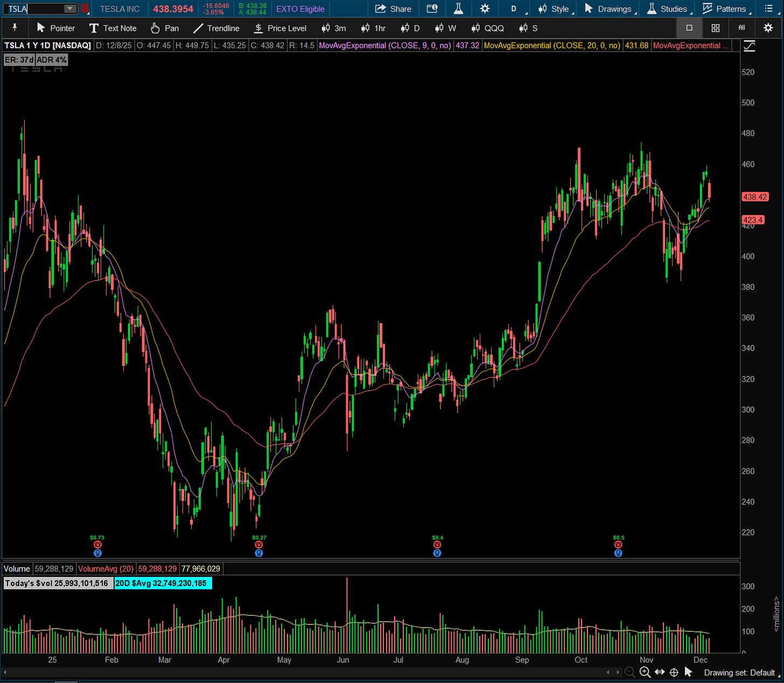
Task: Switch to the 3m timeframe button
Action: [334, 28]
